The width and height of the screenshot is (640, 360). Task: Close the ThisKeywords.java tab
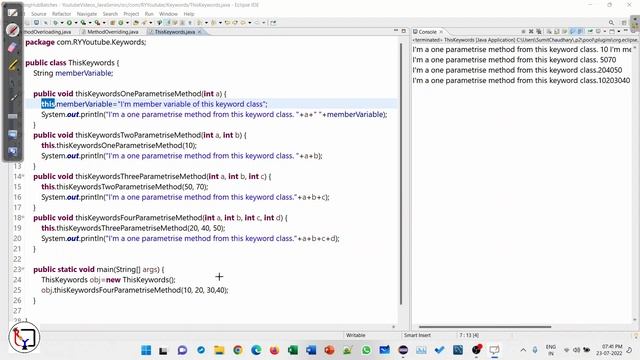coord(200,31)
